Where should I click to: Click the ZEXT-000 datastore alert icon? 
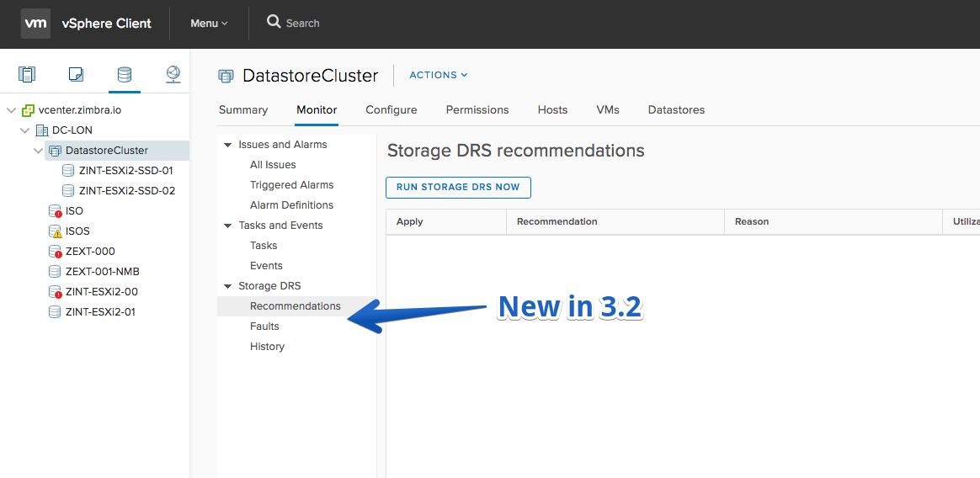point(55,251)
